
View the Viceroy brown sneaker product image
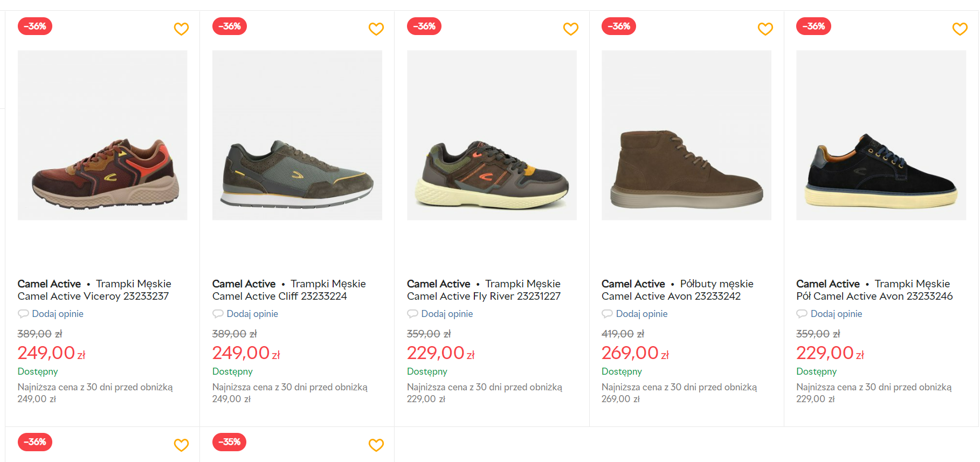[x=102, y=135]
